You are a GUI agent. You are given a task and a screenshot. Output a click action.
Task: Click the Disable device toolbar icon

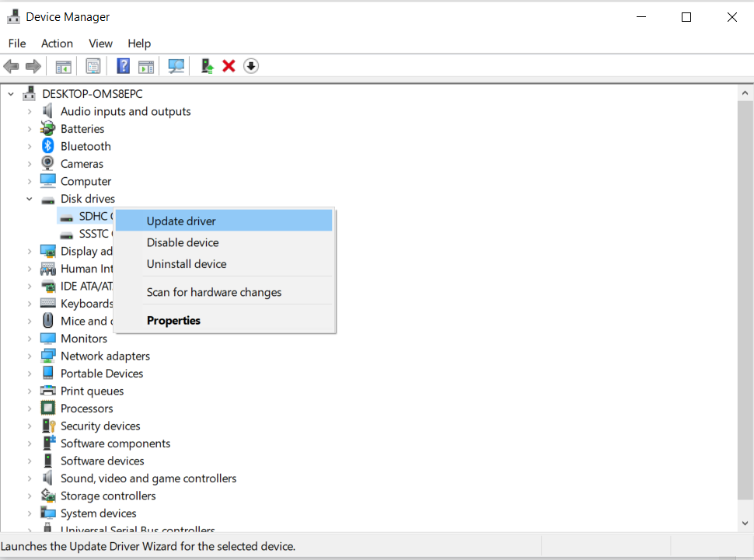point(250,65)
